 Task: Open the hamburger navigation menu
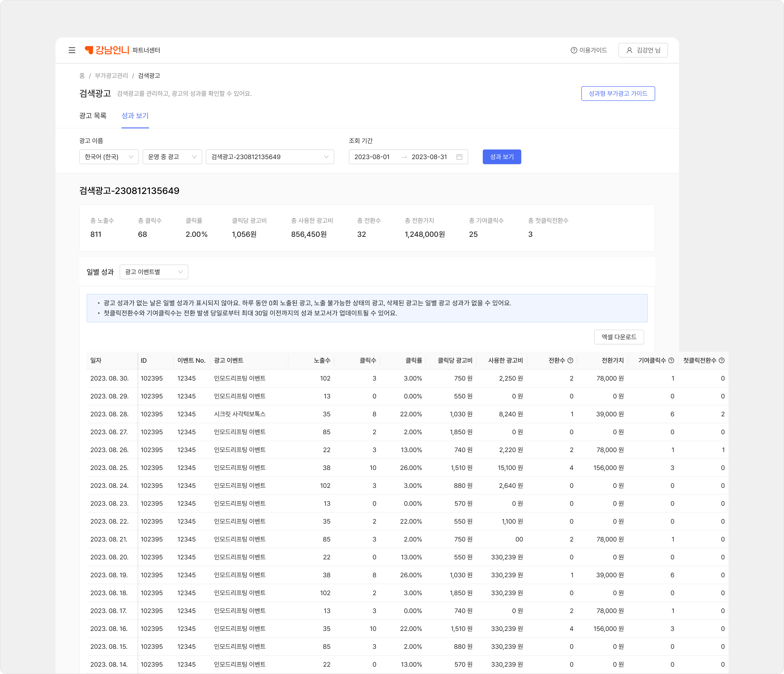(72, 50)
